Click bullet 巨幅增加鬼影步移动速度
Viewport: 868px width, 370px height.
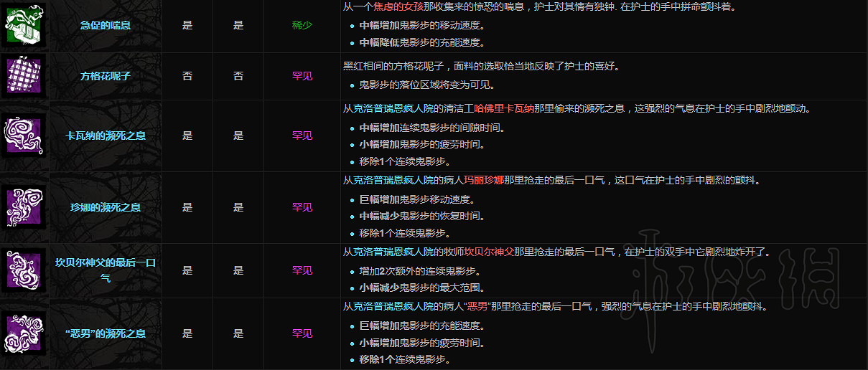click(x=416, y=199)
